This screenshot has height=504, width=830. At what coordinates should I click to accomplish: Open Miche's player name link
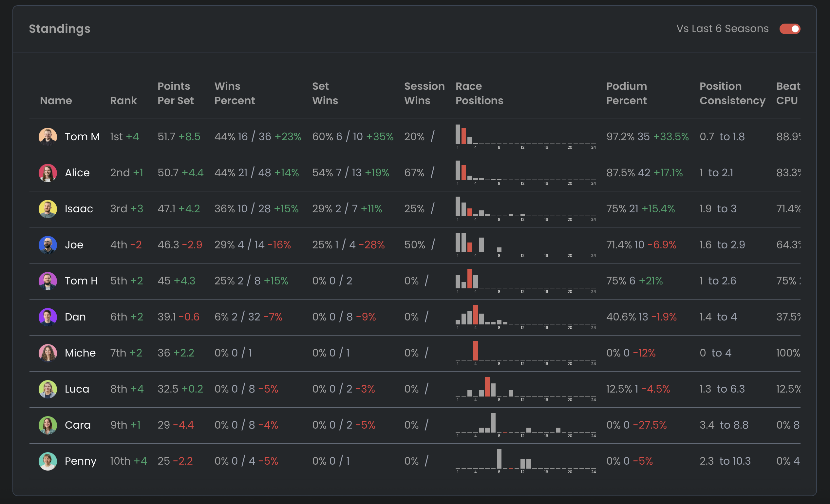[80, 353]
